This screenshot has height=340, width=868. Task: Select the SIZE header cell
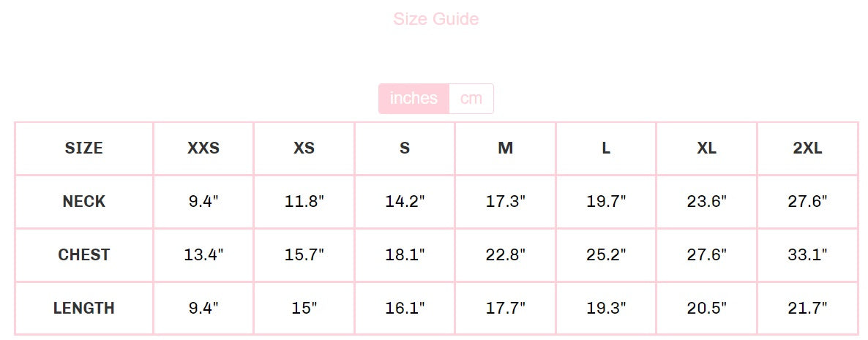click(x=84, y=148)
